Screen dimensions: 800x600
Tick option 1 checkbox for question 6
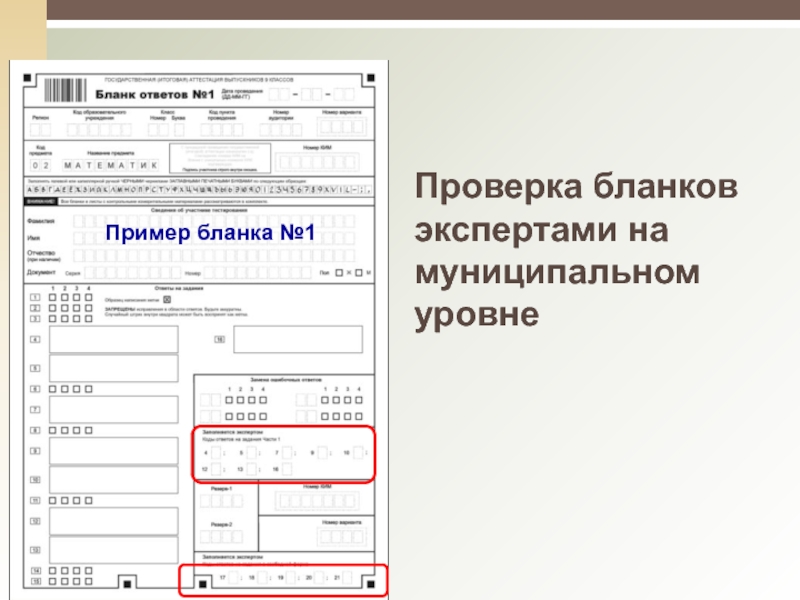coord(53,389)
